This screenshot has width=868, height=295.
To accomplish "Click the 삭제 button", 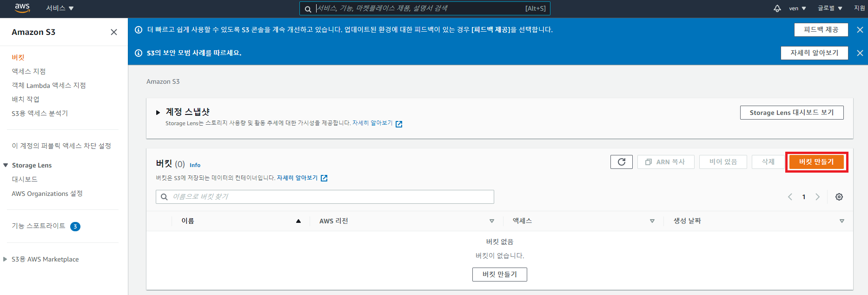I will [x=768, y=162].
